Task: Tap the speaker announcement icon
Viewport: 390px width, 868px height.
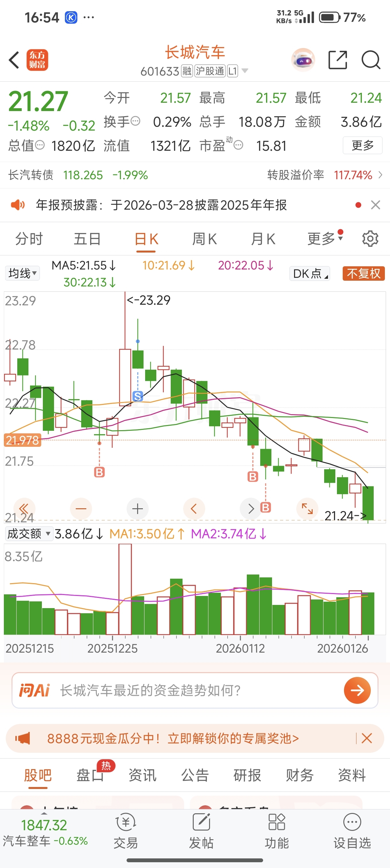Action: pyautogui.click(x=18, y=205)
